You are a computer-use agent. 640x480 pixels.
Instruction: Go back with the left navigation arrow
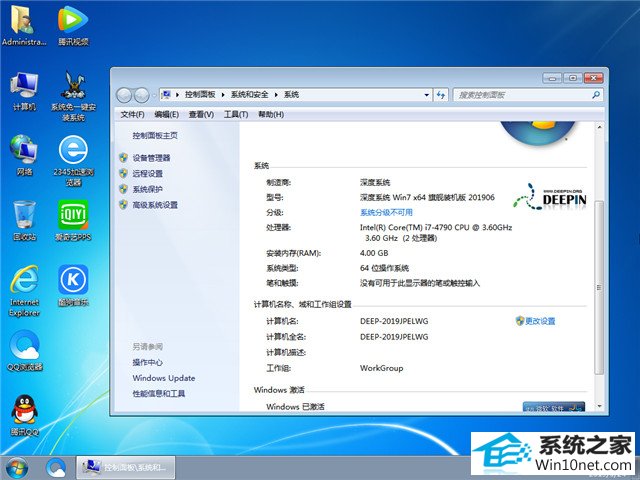pyautogui.click(x=124, y=95)
